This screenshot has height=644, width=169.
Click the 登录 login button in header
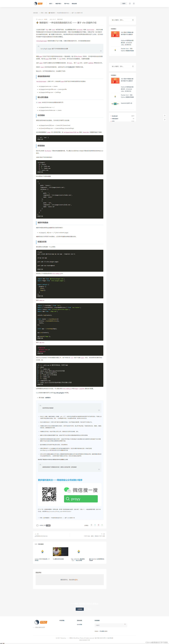click(x=124, y=4)
